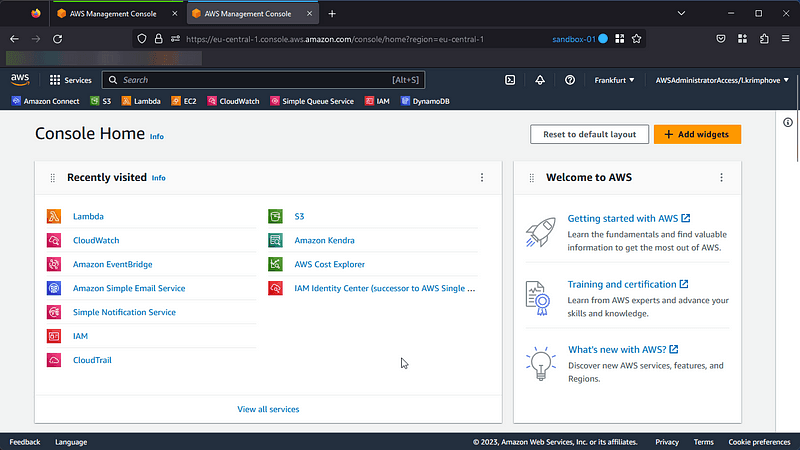800x450 pixels.
Task: Open the Services grid menu
Action: click(70, 80)
